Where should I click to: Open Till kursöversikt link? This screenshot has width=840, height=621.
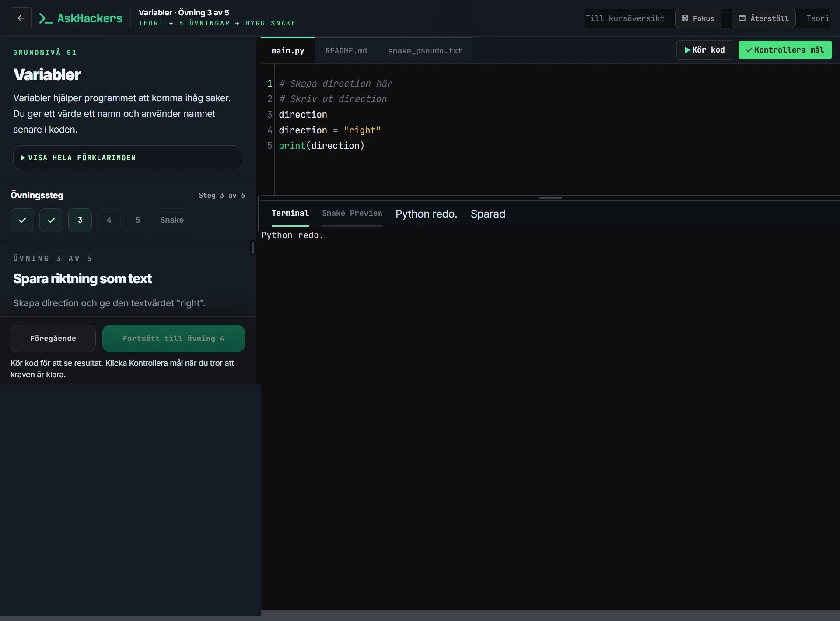coord(625,18)
